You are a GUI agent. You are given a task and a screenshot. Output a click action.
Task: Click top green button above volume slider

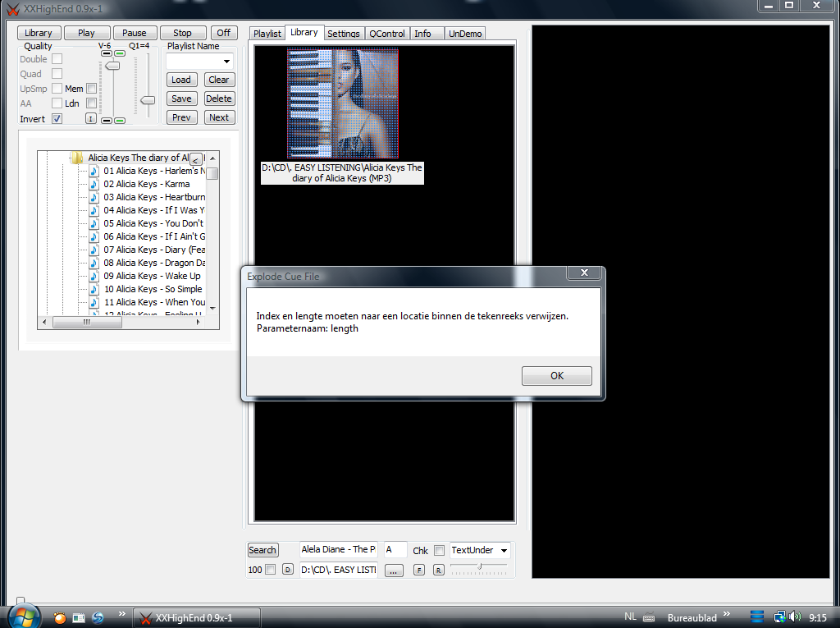[x=120, y=53]
